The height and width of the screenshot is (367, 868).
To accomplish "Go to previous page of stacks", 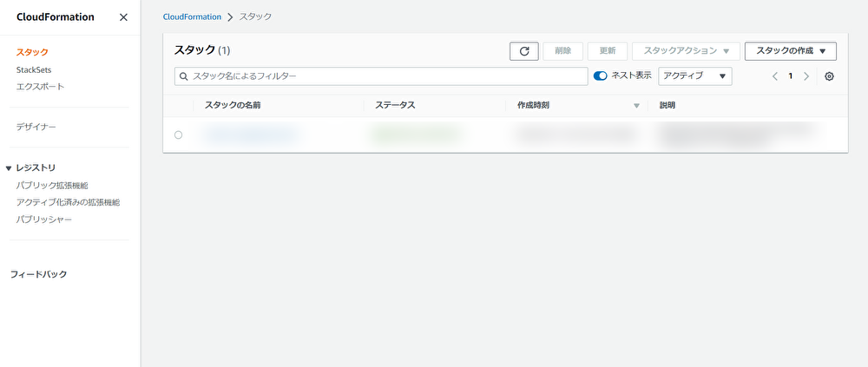I will click(x=775, y=76).
